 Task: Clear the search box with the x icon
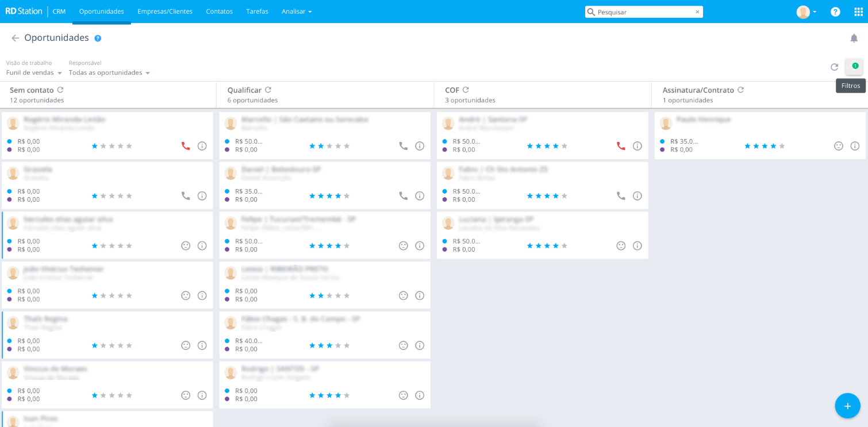point(697,11)
